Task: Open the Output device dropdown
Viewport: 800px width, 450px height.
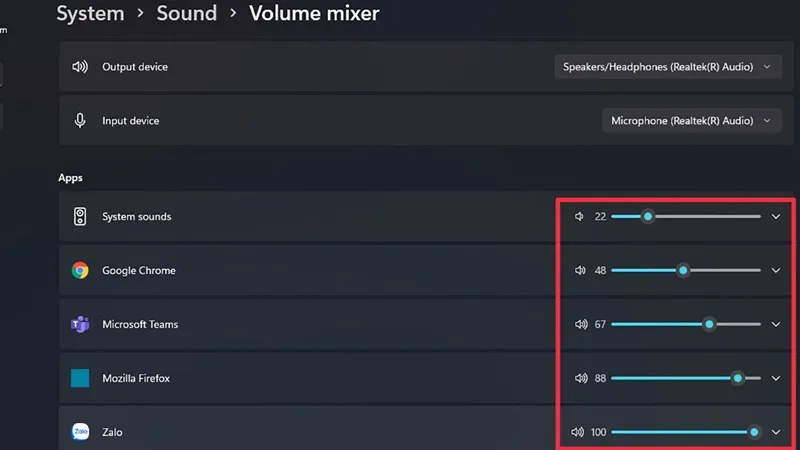Action: point(667,67)
